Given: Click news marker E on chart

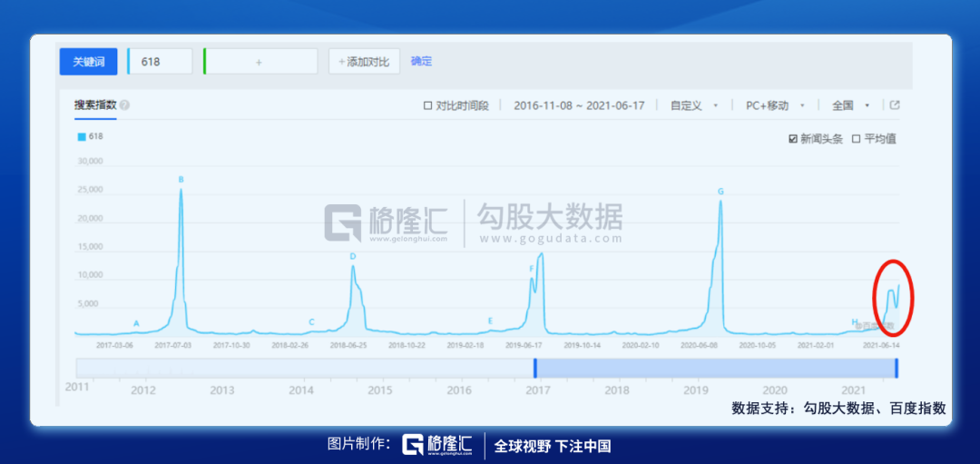Looking at the screenshot, I should coord(491,321).
